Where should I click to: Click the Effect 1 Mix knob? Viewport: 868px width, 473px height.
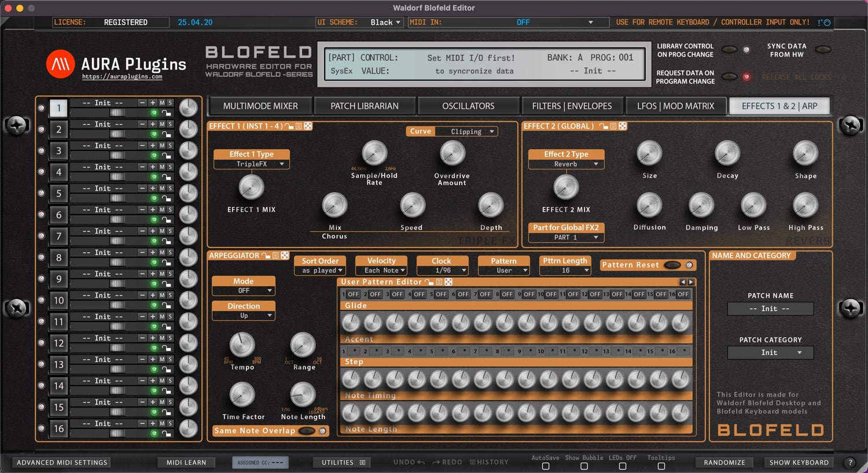point(251,187)
